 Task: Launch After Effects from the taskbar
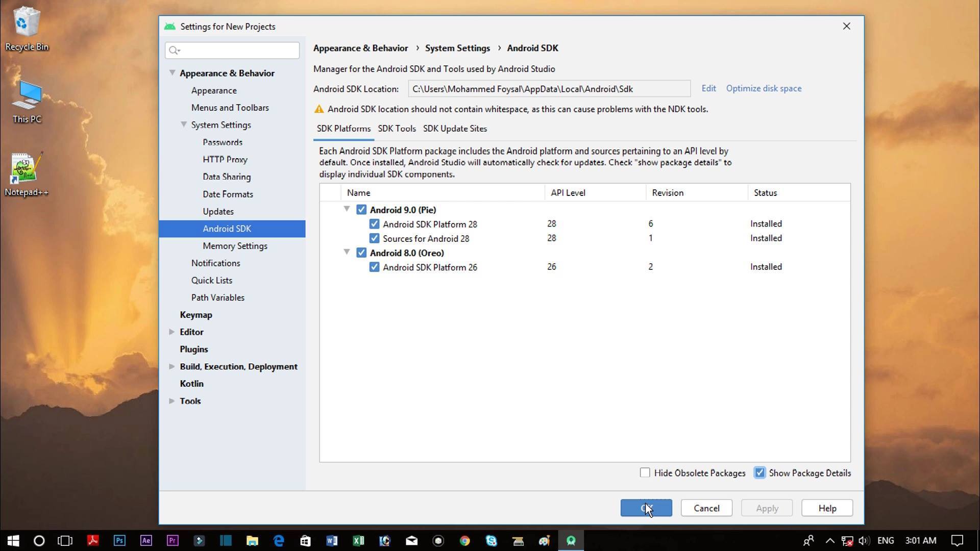pos(146,540)
